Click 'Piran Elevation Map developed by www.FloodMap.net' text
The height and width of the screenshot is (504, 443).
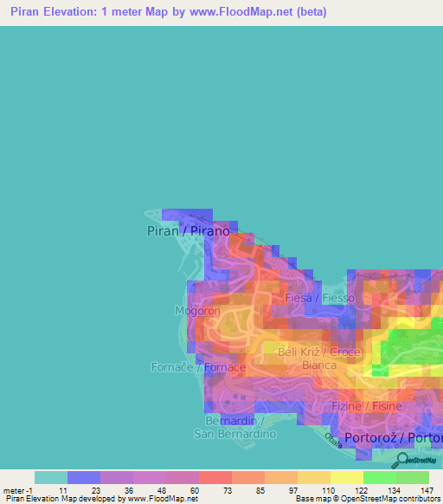click(x=102, y=499)
